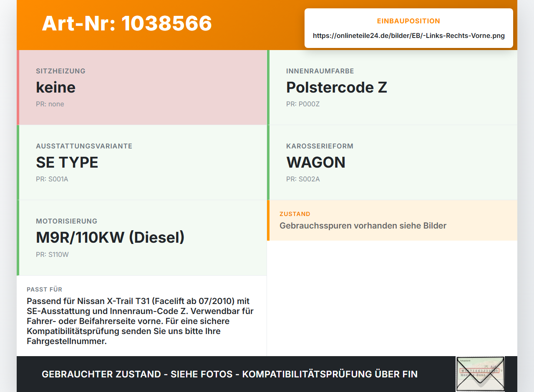Select the 'Polstercode Z' value
The image size is (534, 392).
[337, 87]
